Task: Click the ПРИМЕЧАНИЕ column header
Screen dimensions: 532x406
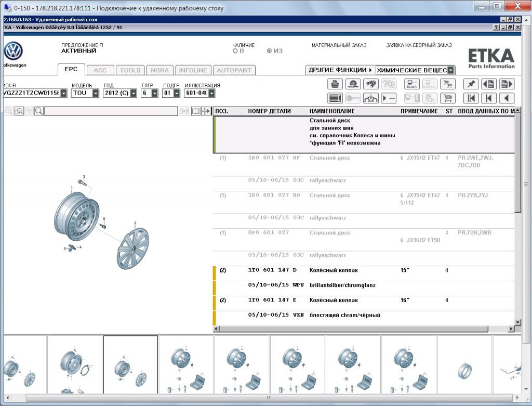Action: coord(419,111)
